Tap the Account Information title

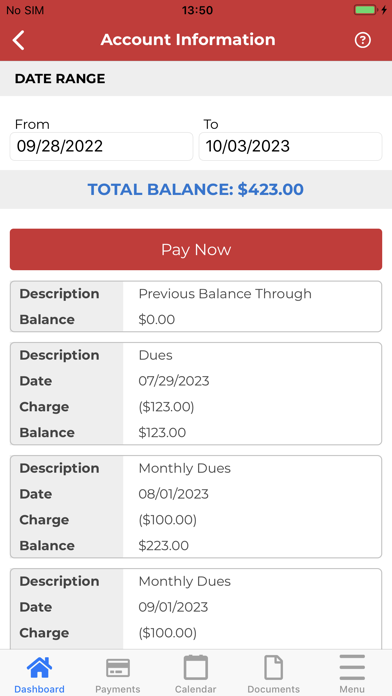coord(188,40)
